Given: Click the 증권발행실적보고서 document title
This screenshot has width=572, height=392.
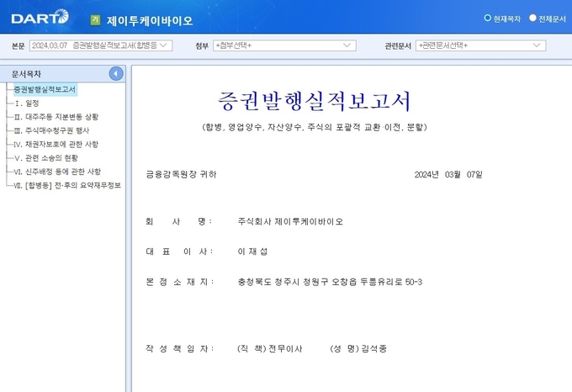Looking at the screenshot, I should [315, 101].
